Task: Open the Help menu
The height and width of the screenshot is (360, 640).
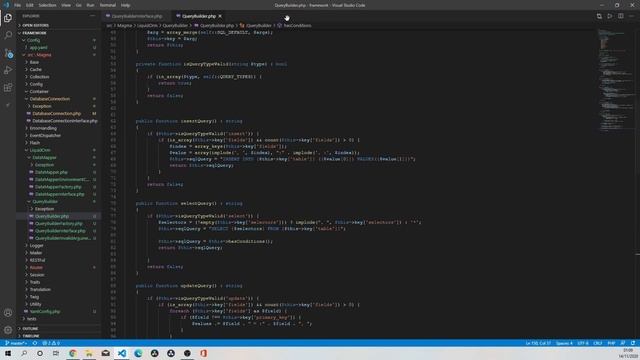Action: (125, 5)
